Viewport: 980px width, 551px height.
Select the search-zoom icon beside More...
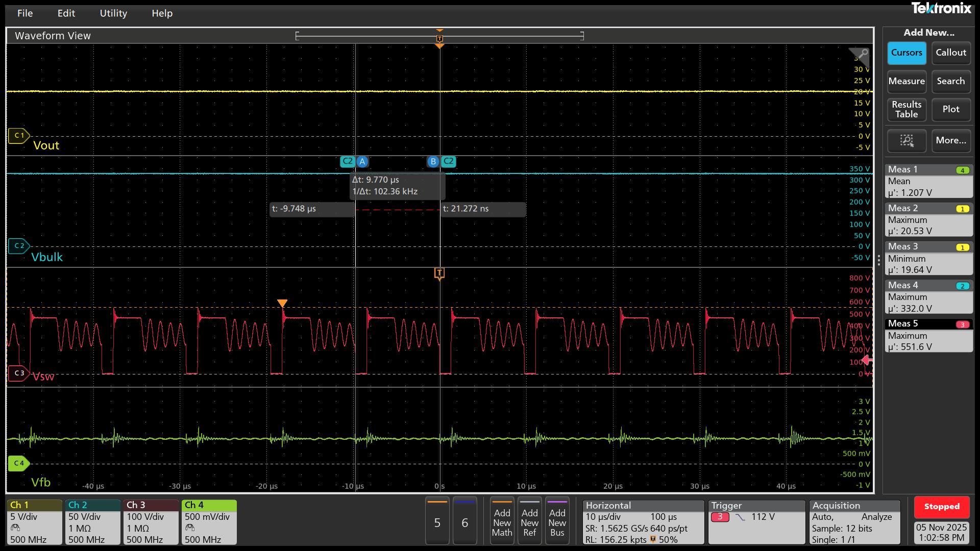point(906,141)
